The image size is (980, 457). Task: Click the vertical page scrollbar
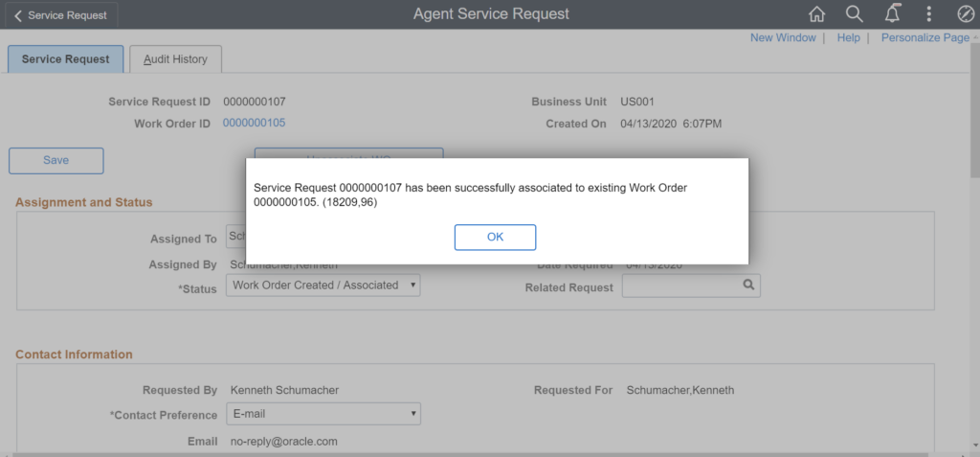point(974,240)
